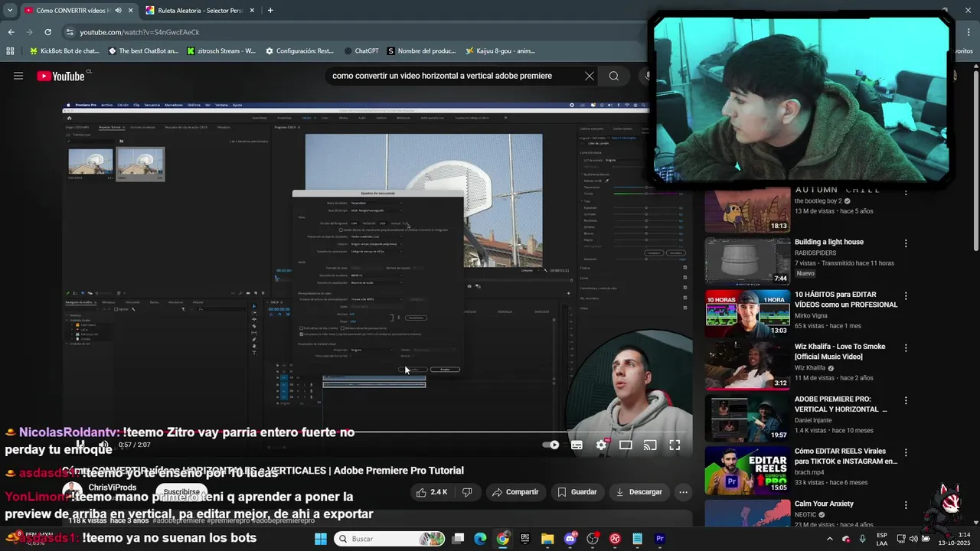The width and height of the screenshot is (980, 551).
Task: Open the bootleg boy 2 video thumbnail
Action: [x=747, y=209]
